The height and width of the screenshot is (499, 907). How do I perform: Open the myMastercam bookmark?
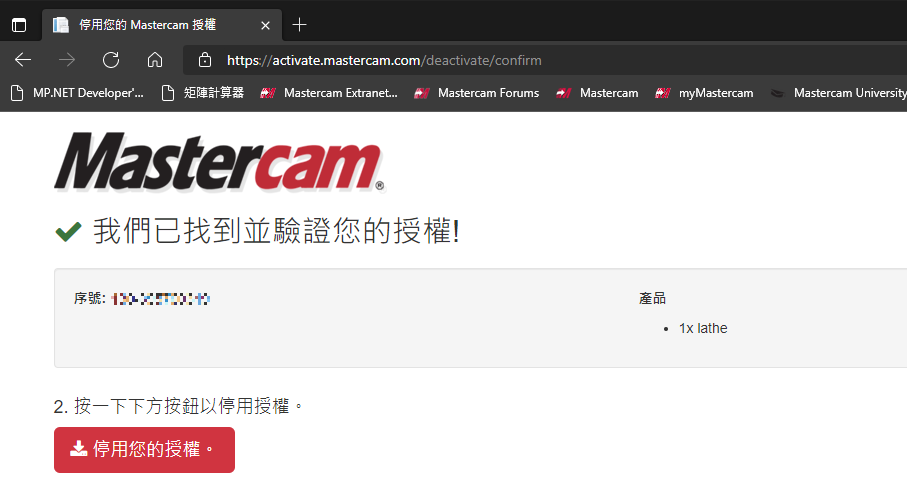tap(704, 93)
